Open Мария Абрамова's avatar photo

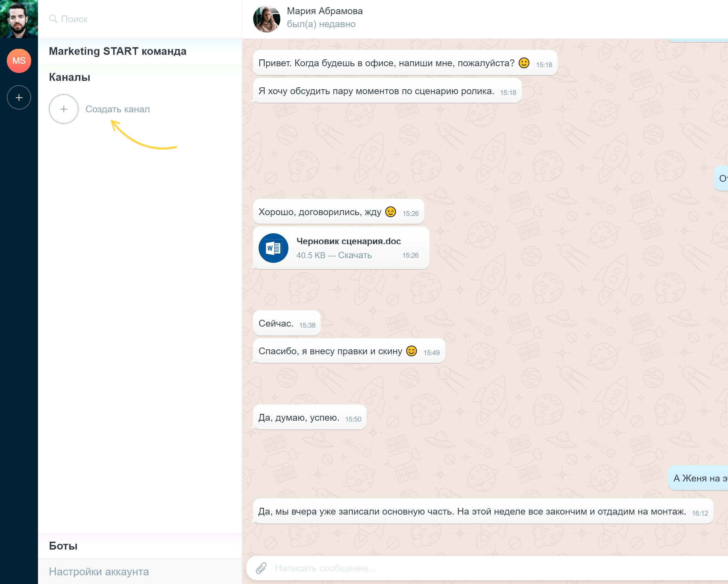tap(267, 19)
